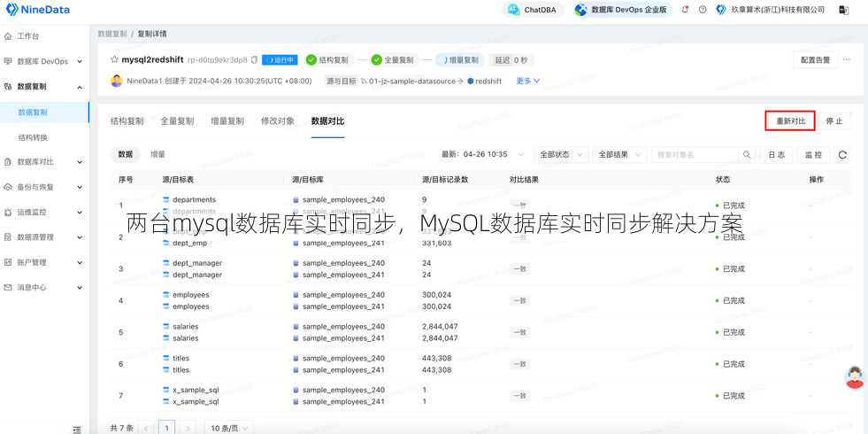Screen dimensions: 868x434
Task: Expand 数据库 DevOps sidebar menu
Action: (x=44, y=61)
